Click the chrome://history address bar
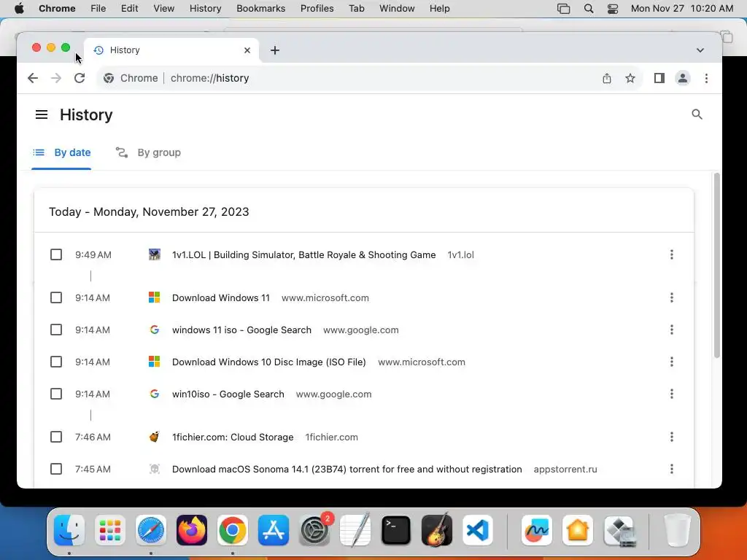 [x=371, y=78]
